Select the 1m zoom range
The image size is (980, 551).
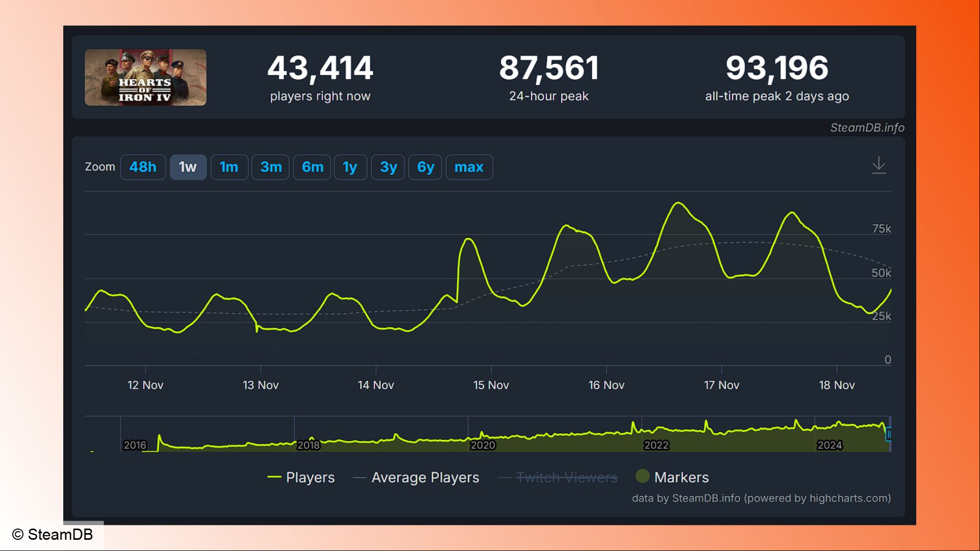[x=229, y=167]
